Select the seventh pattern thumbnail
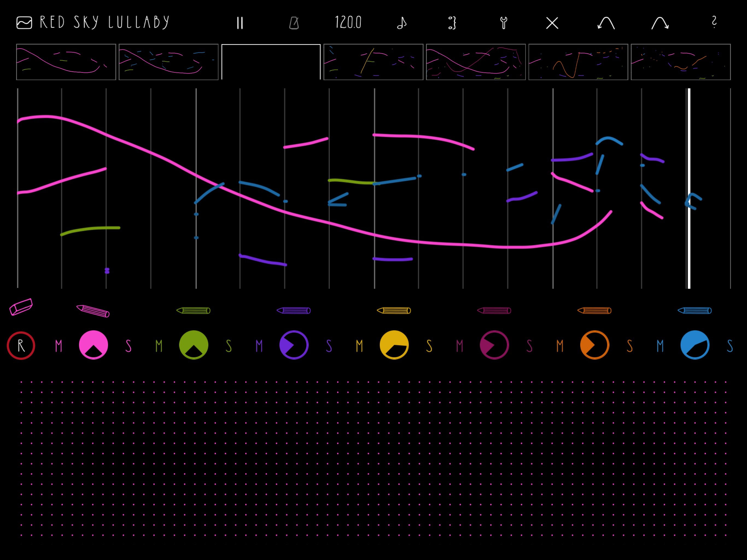Screen dimensions: 747x560 pos(681,62)
